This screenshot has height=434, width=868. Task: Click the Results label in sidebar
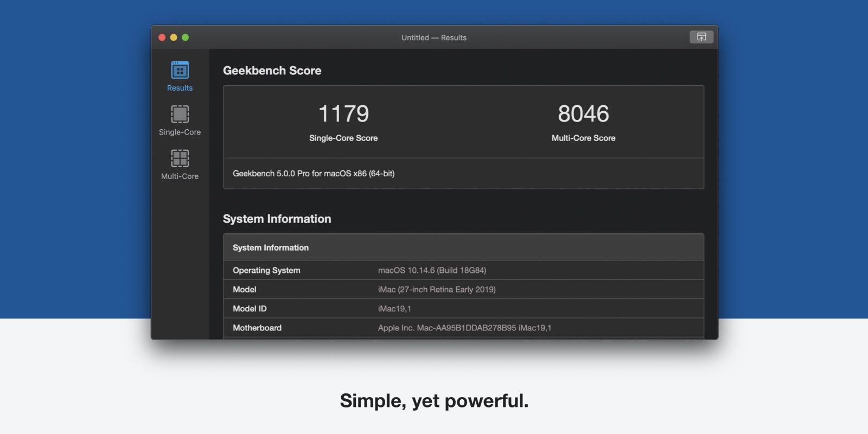pos(180,88)
